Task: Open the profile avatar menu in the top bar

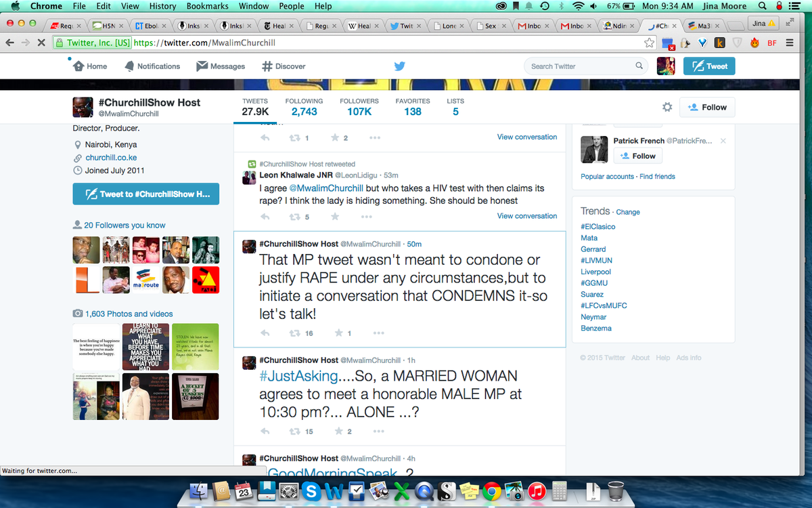Action: [666, 66]
